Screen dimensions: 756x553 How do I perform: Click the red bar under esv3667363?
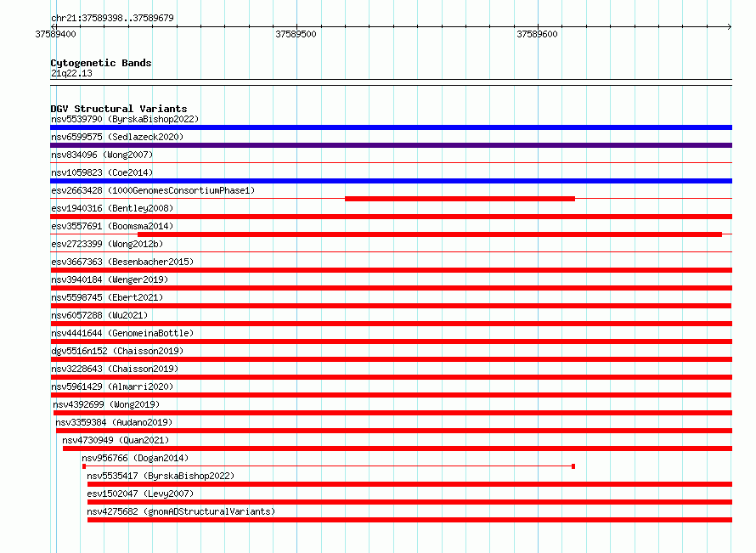(x=391, y=270)
